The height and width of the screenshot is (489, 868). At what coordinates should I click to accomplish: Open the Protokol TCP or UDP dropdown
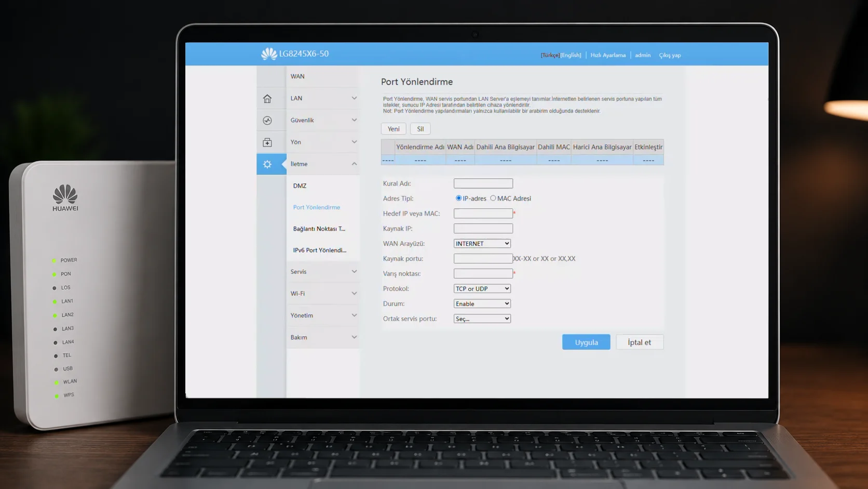[482, 288]
